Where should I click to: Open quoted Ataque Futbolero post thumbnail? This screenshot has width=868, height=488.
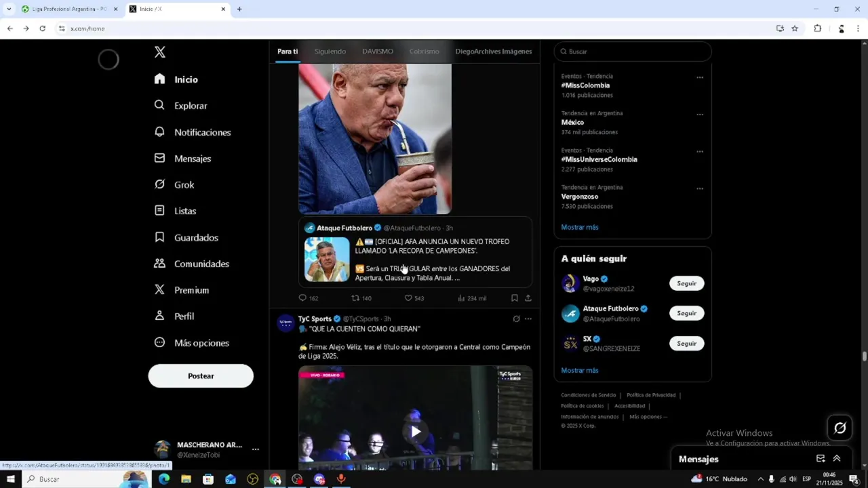point(327,260)
